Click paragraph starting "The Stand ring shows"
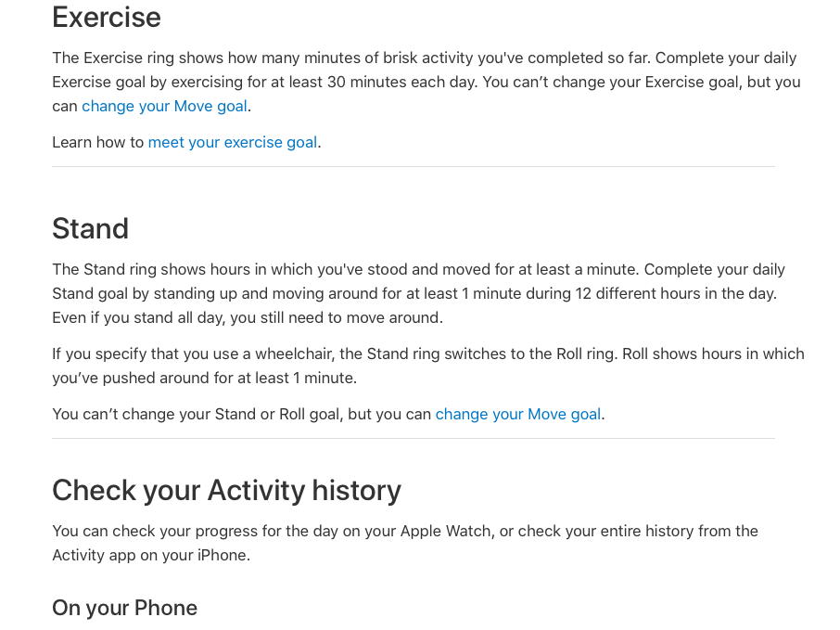This screenshot has width=840, height=630. pos(418,293)
